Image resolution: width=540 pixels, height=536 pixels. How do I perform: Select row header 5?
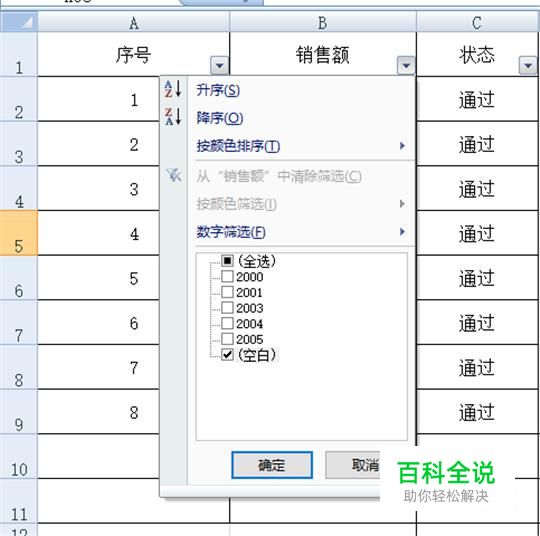[x=19, y=233]
